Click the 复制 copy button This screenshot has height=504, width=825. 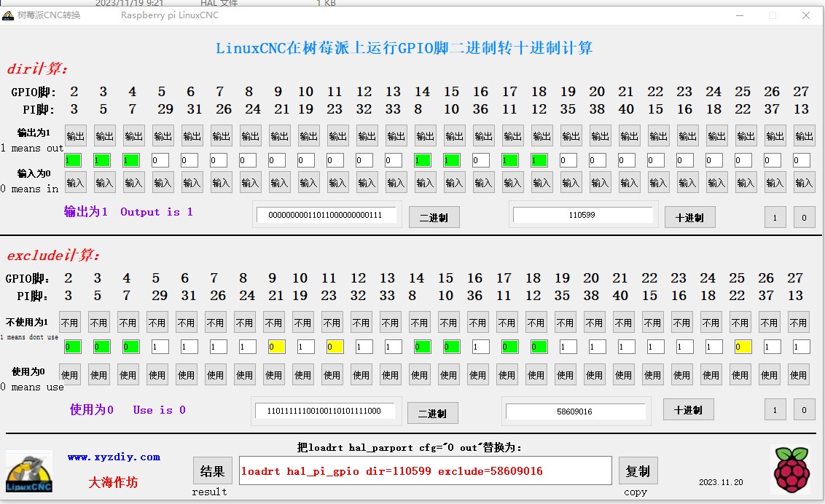638,471
